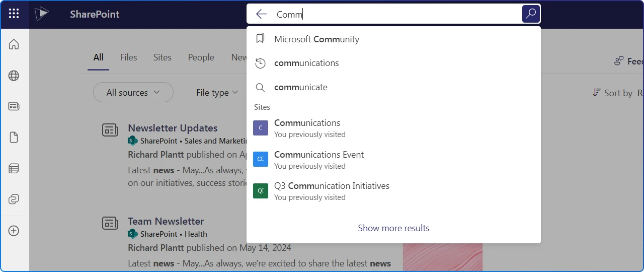
Task: Switch to the People tab
Action: pyautogui.click(x=201, y=57)
